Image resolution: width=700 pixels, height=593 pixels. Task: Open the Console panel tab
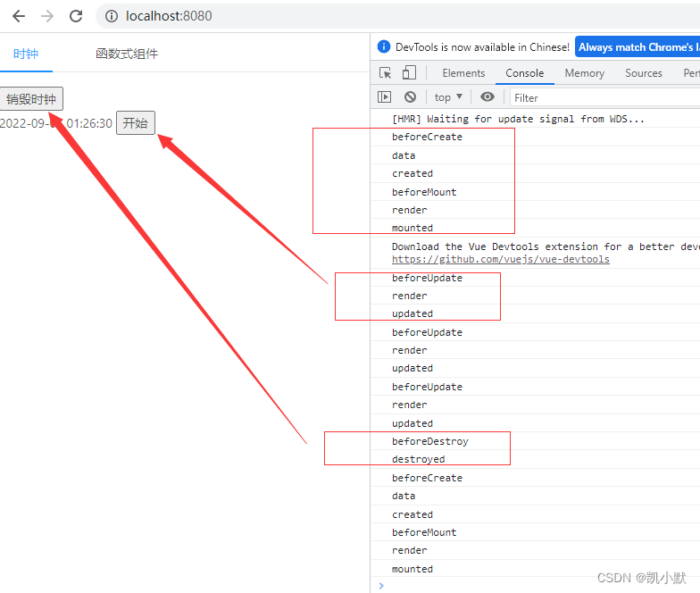(525, 73)
